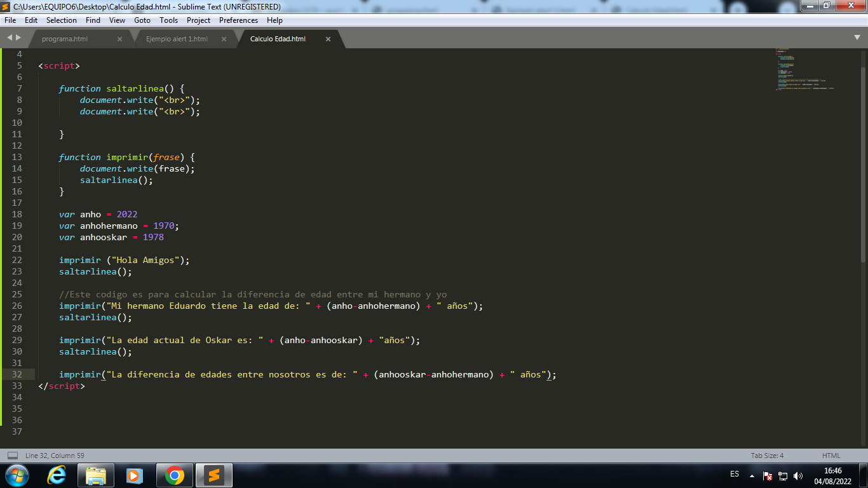Toggle the side bar panel icon

coord(13,456)
